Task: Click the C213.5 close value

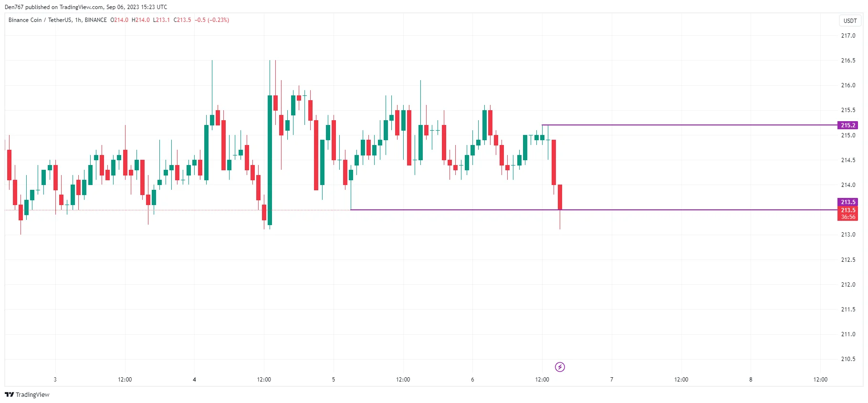Action: (182, 20)
